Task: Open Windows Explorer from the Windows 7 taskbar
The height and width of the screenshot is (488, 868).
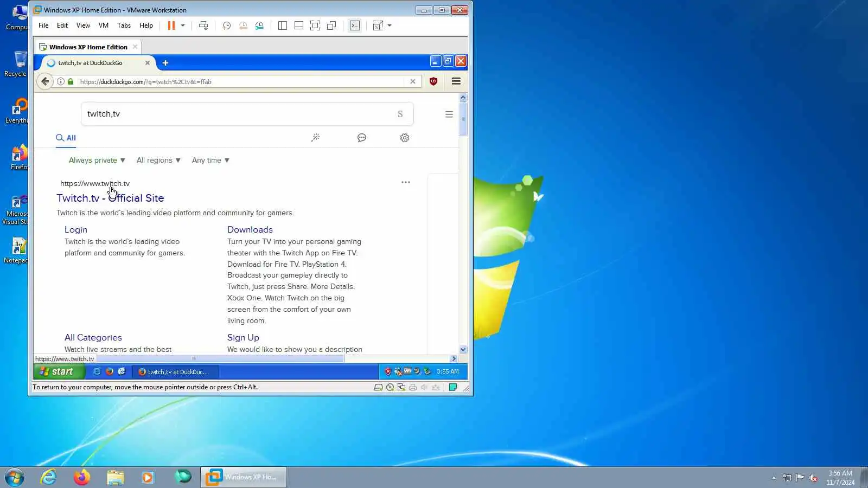Action: tap(115, 477)
